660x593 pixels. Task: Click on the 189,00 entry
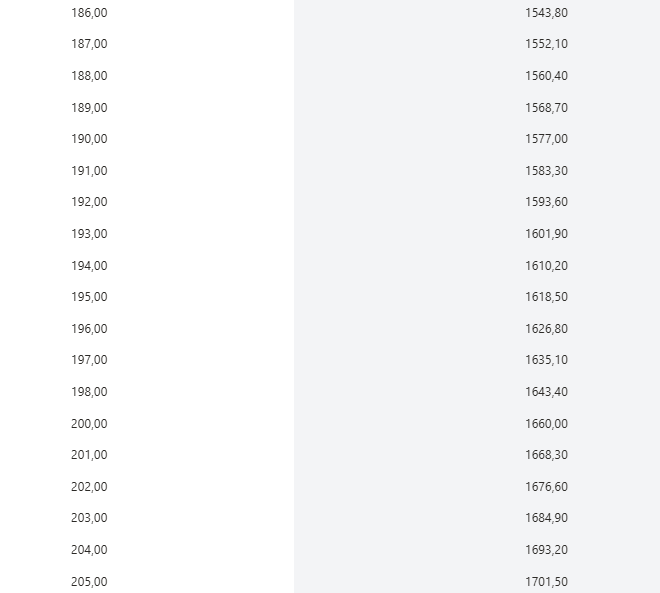coord(89,108)
